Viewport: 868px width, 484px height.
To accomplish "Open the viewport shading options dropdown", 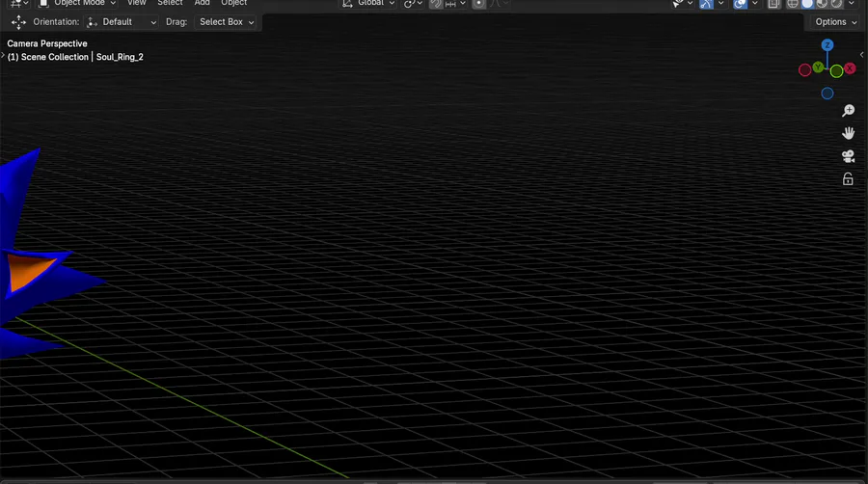I will tap(852, 3).
